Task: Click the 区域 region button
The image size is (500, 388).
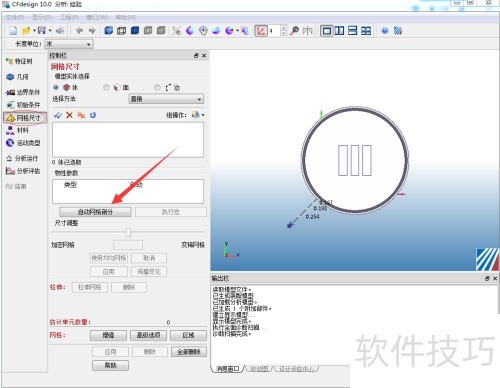Action: pyautogui.click(x=188, y=335)
